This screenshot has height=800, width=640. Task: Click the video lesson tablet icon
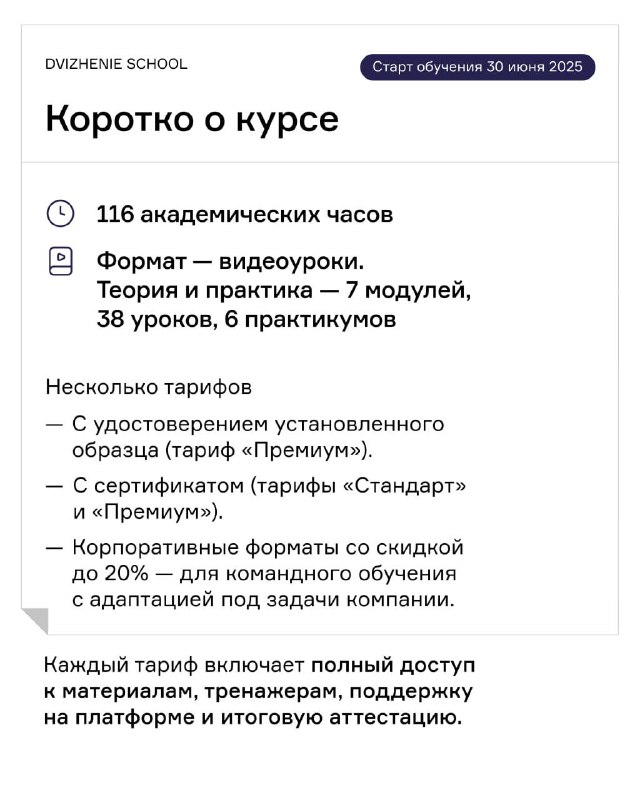60,261
